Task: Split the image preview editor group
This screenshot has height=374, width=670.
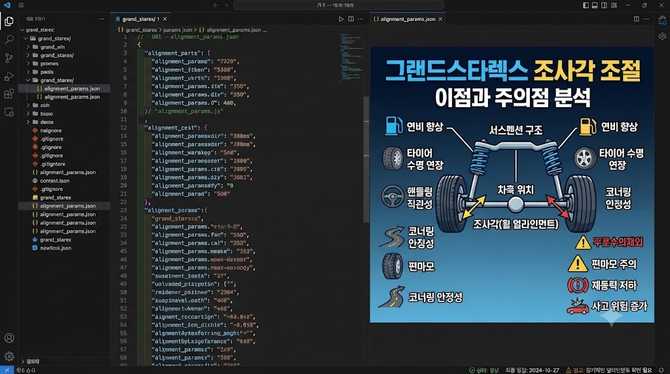Action: pyautogui.click(x=636, y=19)
